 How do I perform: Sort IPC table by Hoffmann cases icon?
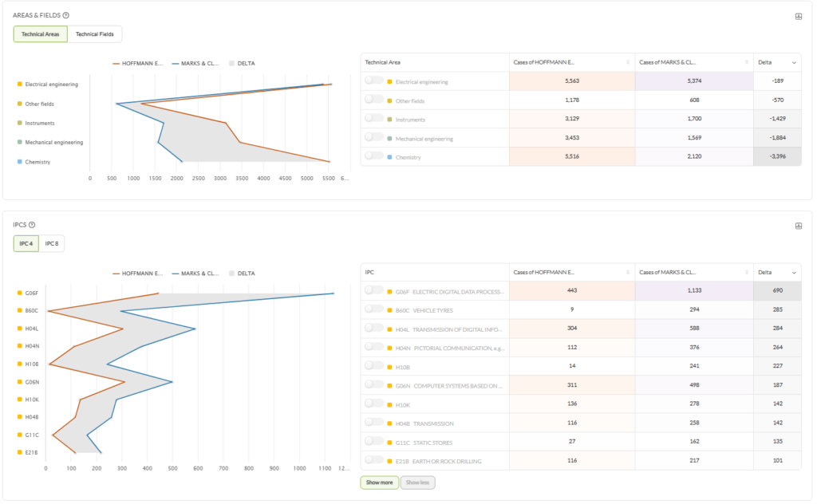[x=627, y=272]
